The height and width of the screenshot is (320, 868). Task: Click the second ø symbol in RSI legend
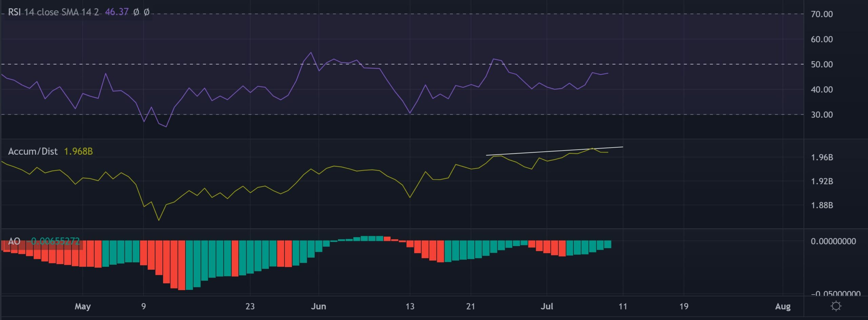point(146,12)
